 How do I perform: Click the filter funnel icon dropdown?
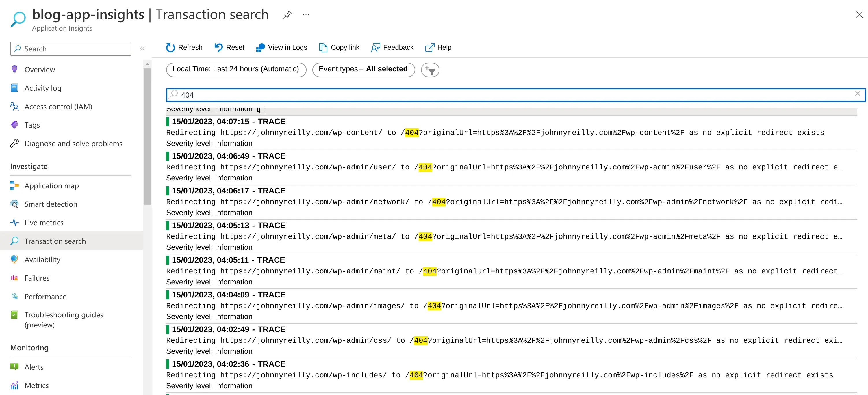[x=431, y=69]
